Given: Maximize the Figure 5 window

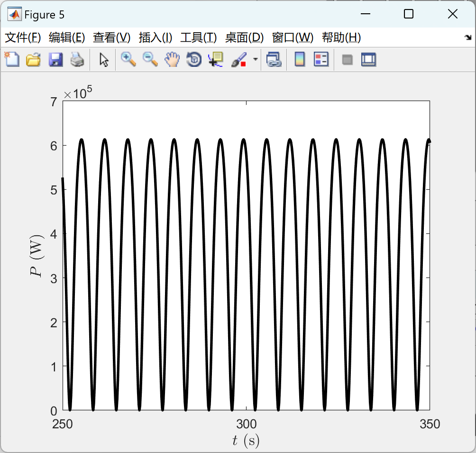Looking at the screenshot, I should 409,14.
